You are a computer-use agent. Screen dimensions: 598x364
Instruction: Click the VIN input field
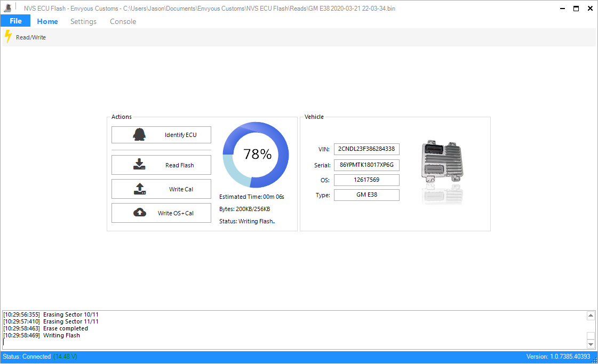(x=366, y=149)
